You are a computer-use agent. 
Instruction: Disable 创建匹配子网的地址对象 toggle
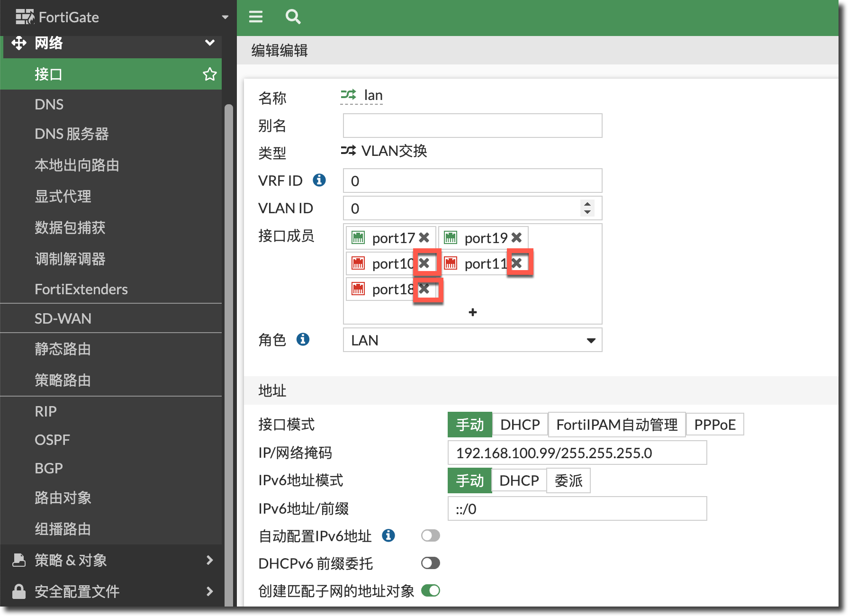(x=430, y=590)
